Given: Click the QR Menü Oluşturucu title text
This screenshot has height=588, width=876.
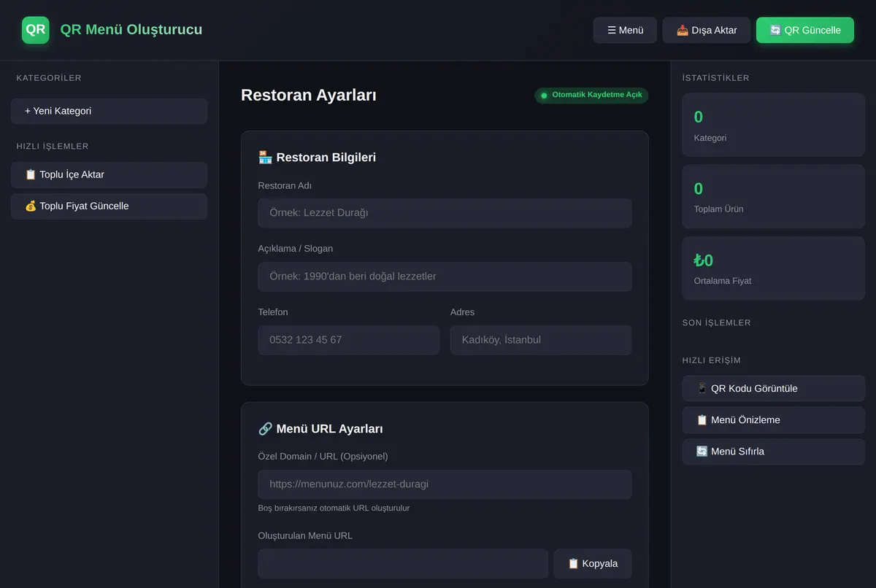Looking at the screenshot, I should [131, 30].
